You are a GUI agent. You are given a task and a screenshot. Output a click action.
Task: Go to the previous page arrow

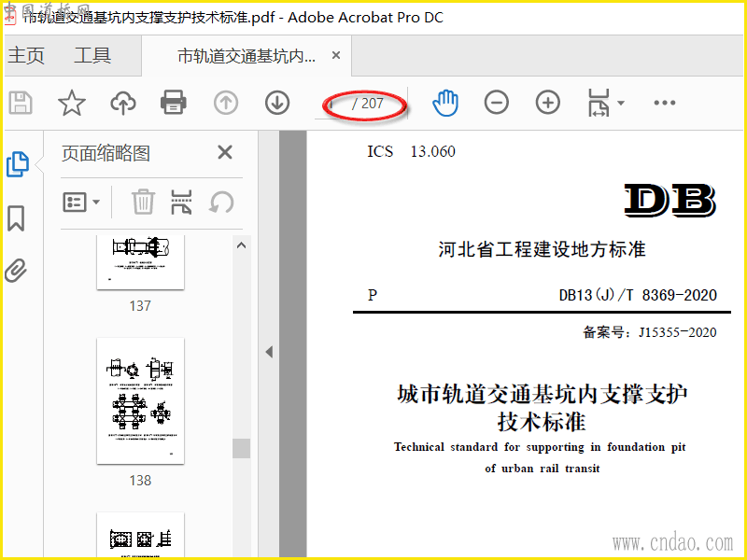(x=226, y=103)
